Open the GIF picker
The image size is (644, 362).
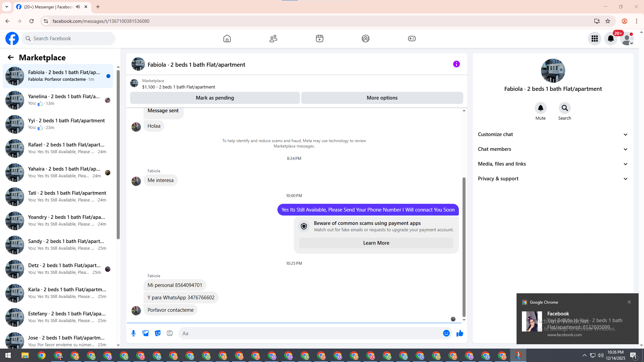[x=170, y=333]
